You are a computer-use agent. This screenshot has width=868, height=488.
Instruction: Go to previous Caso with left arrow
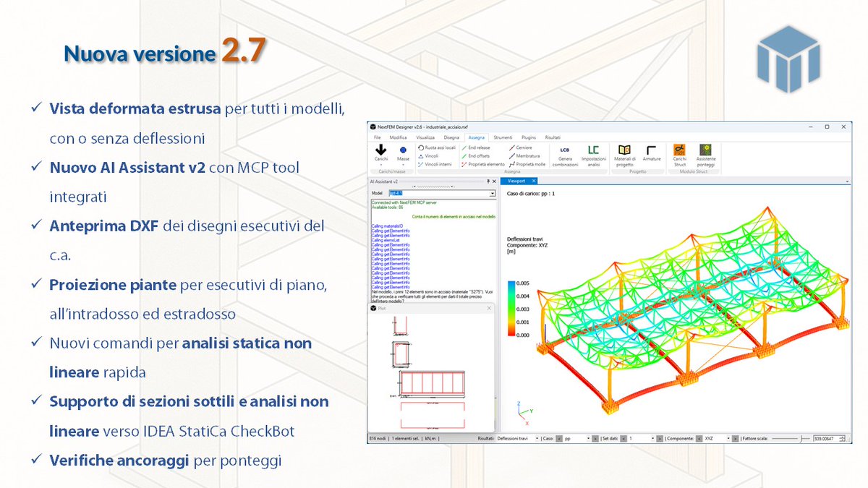click(x=559, y=438)
